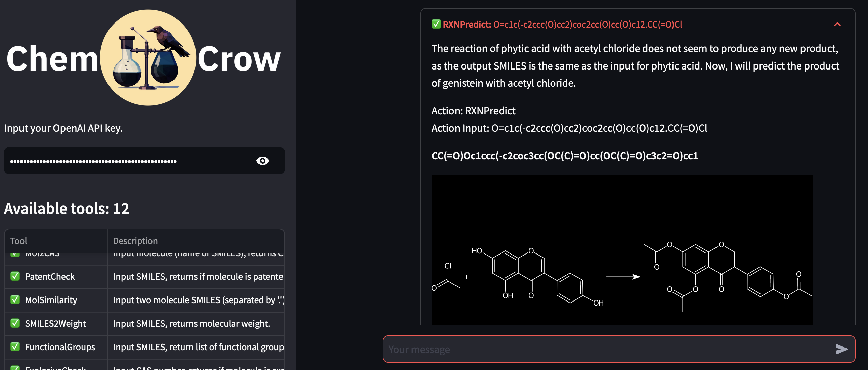Select the Description column header
This screenshot has width=868, height=370.
point(135,241)
